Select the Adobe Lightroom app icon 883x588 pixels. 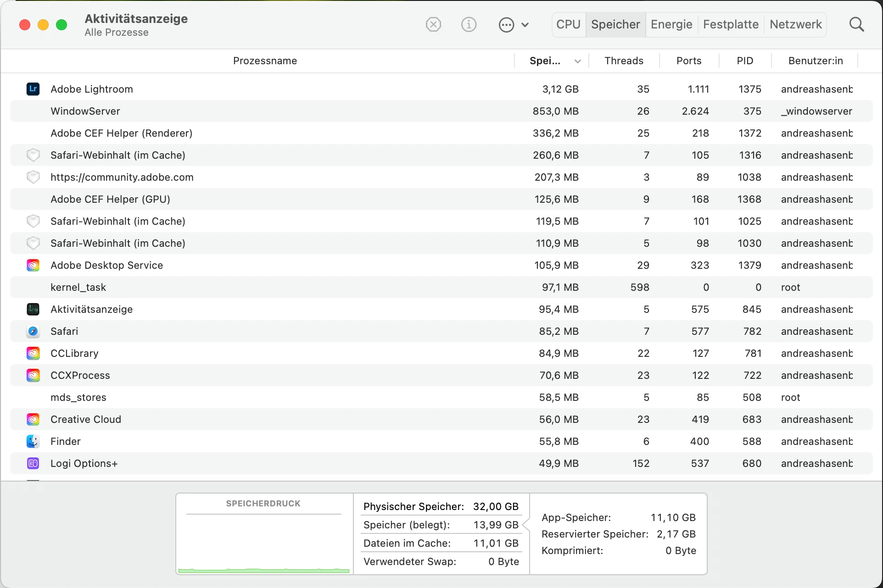click(33, 89)
